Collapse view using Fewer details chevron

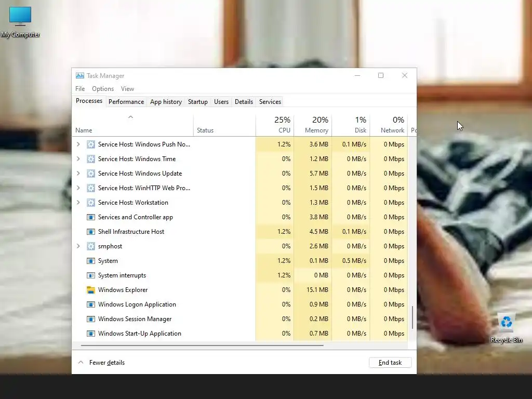click(81, 362)
